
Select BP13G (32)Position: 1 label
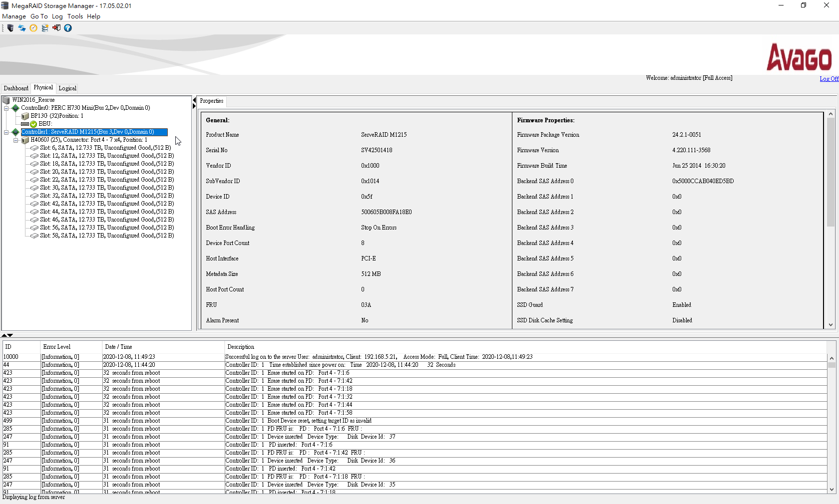point(57,116)
